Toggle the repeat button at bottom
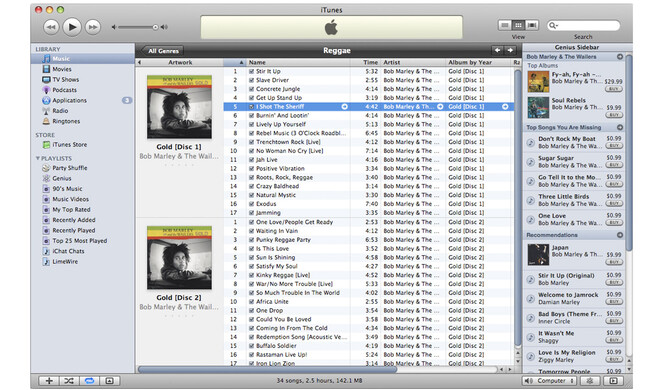 pyautogui.click(x=89, y=381)
